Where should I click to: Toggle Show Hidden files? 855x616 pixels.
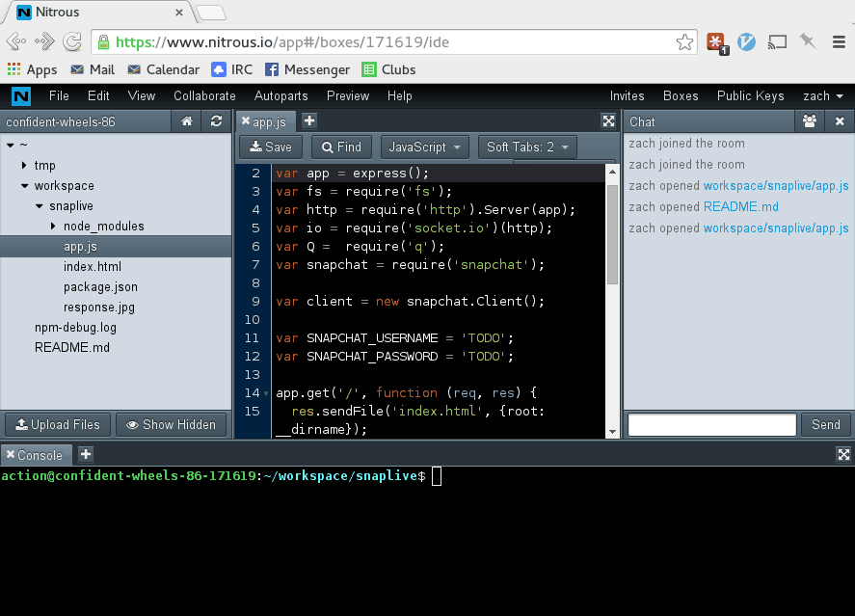[x=172, y=425]
